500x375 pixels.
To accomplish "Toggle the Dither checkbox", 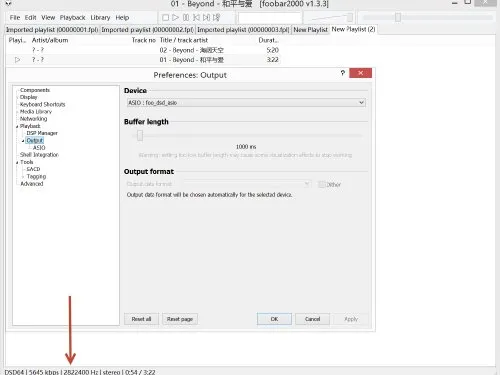I will pyautogui.click(x=321, y=184).
